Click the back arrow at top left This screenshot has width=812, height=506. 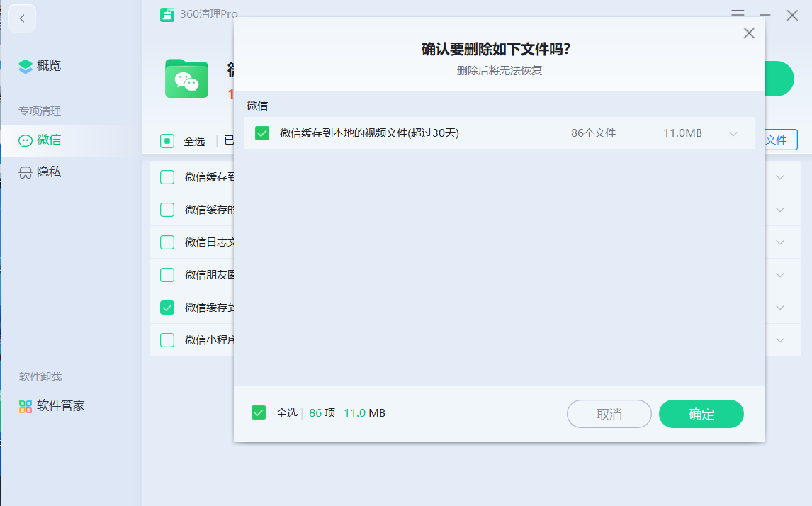coord(21,18)
